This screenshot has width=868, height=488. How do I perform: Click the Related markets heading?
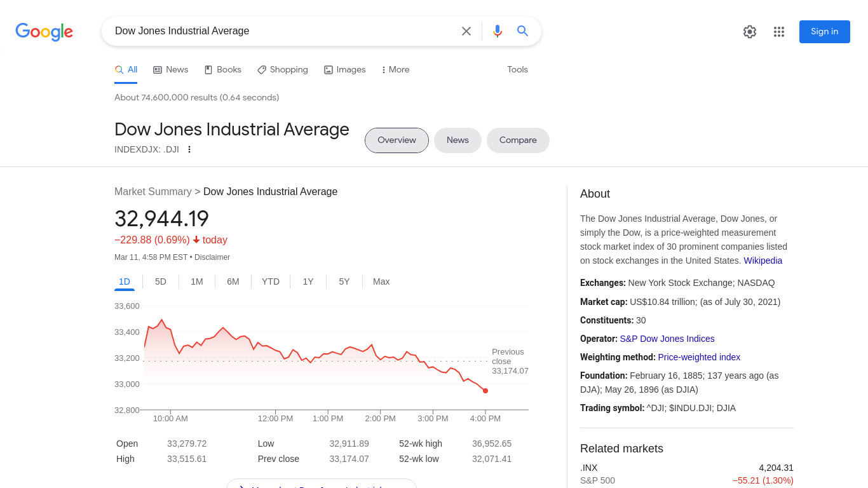621,449
